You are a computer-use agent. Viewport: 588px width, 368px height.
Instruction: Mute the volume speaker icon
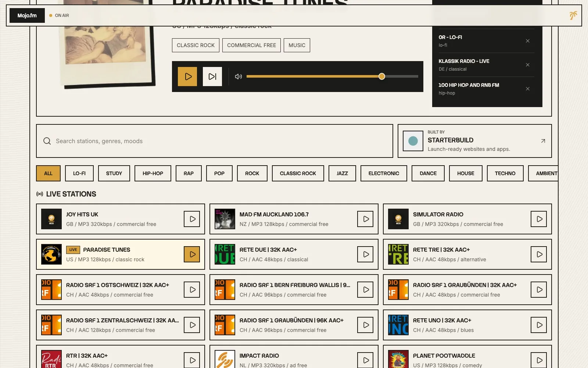pyautogui.click(x=239, y=77)
